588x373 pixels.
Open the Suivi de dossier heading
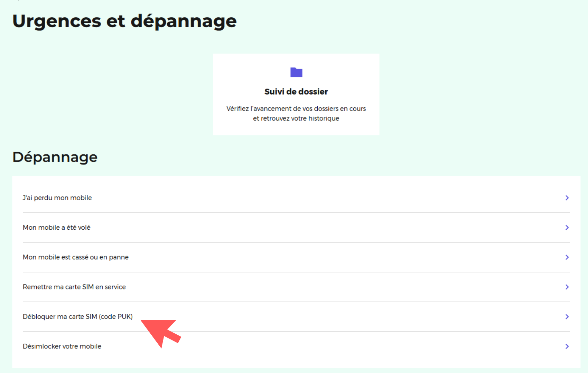(296, 92)
